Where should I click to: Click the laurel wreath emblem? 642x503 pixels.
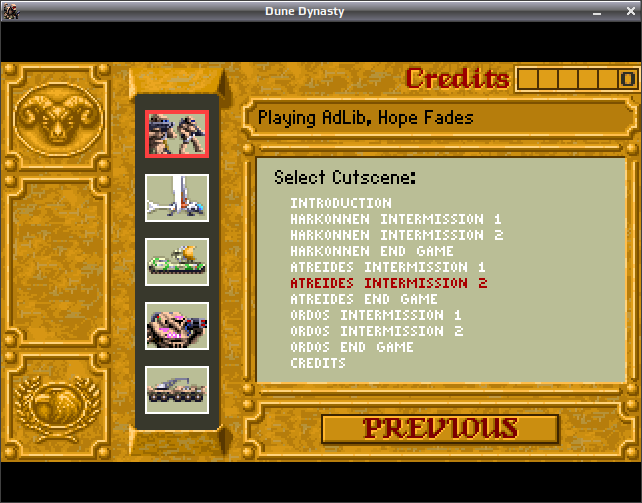coord(58,408)
